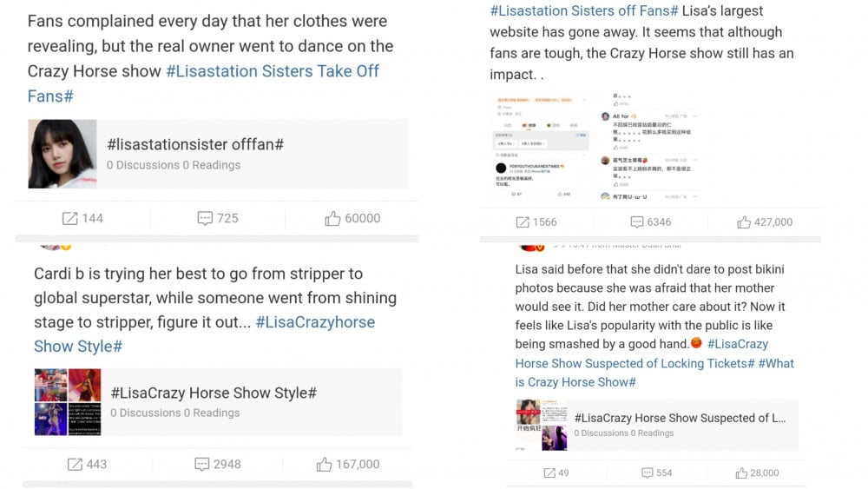Like the post with 60000 likes
This screenshot has height=489, width=868.
click(332, 218)
